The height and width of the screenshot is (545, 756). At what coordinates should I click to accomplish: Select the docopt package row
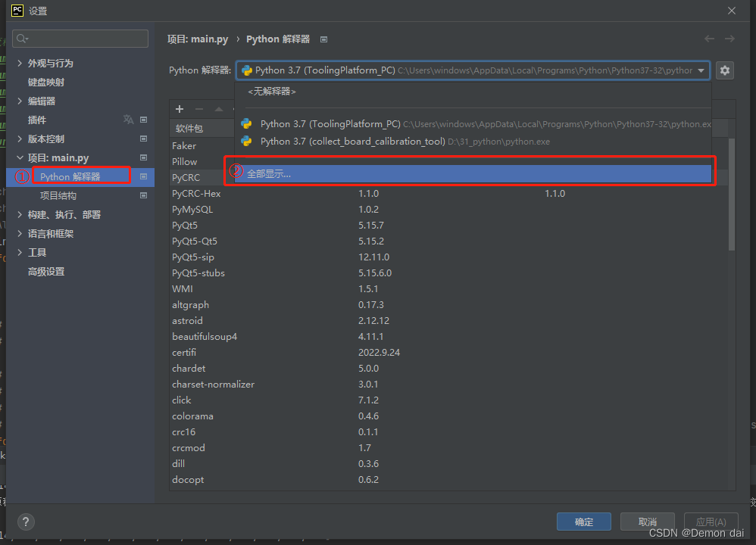[x=449, y=479]
